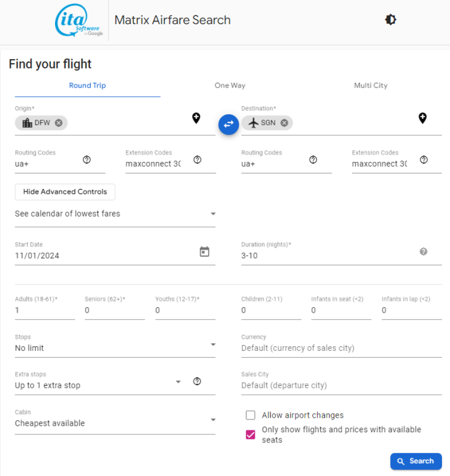Viewport: 450px width, 476px height.
Task: Click the Find your flight heading
Action: click(50, 64)
